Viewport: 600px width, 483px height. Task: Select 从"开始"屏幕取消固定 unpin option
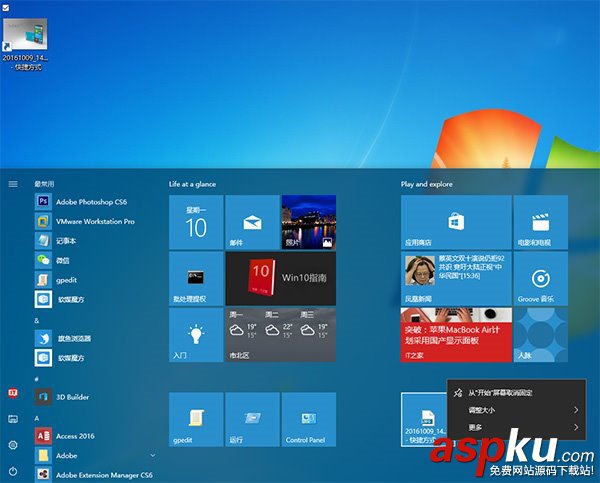click(x=516, y=393)
